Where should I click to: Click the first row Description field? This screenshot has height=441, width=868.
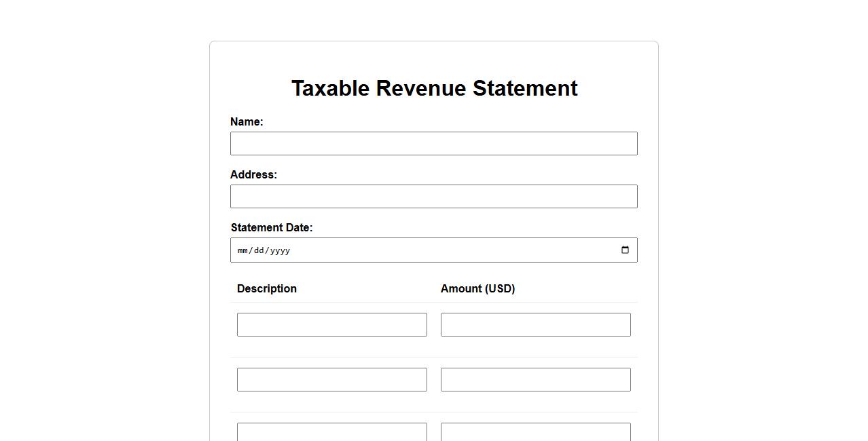click(331, 325)
